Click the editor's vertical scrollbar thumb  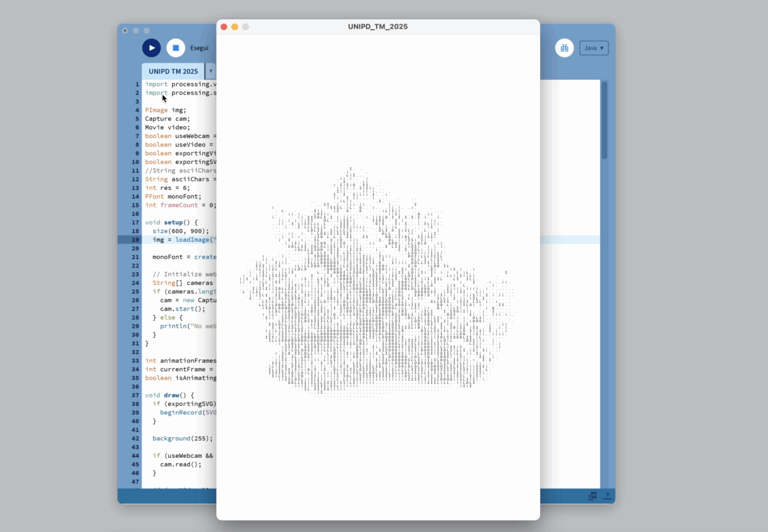(604, 120)
